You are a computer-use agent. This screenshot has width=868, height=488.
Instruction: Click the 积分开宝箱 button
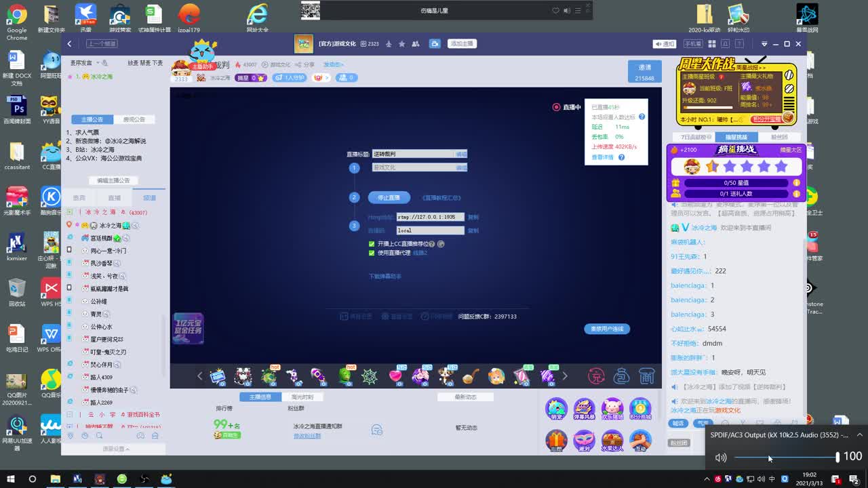[x=767, y=119]
